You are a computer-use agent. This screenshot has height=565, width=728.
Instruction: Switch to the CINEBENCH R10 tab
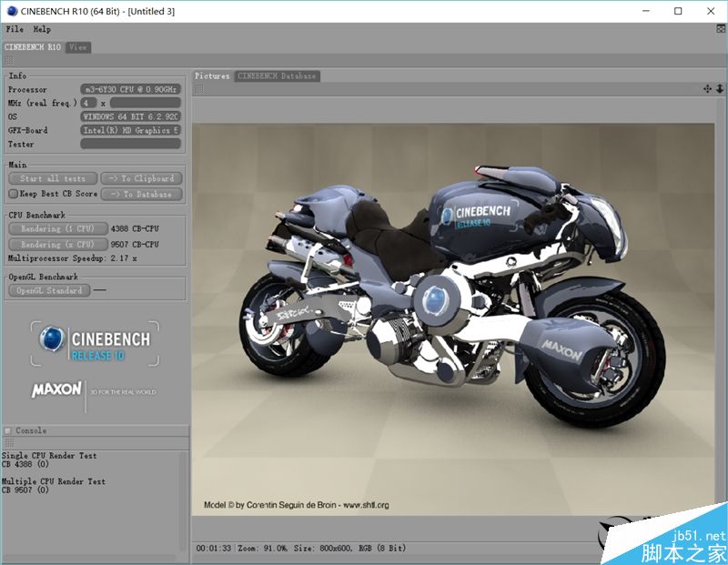(x=33, y=47)
